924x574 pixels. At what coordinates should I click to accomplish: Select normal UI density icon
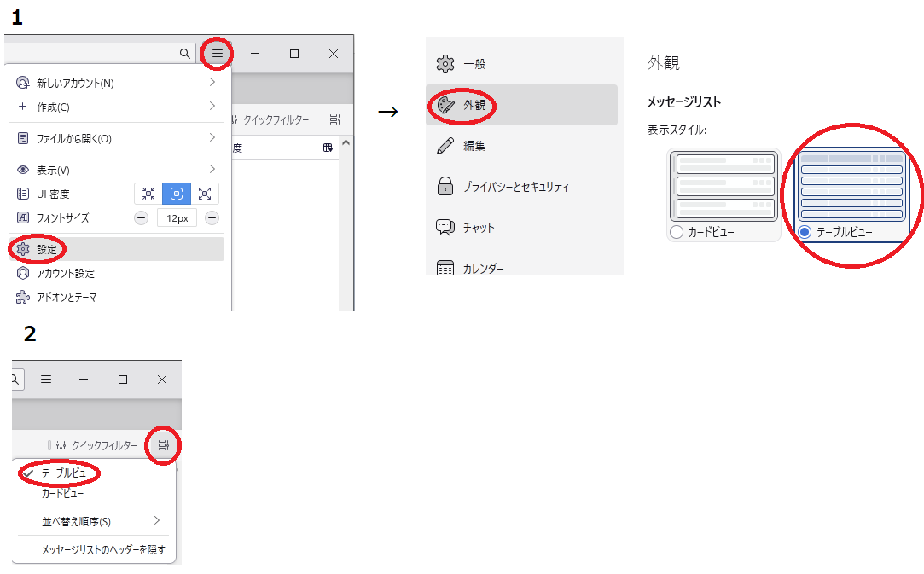(x=177, y=194)
